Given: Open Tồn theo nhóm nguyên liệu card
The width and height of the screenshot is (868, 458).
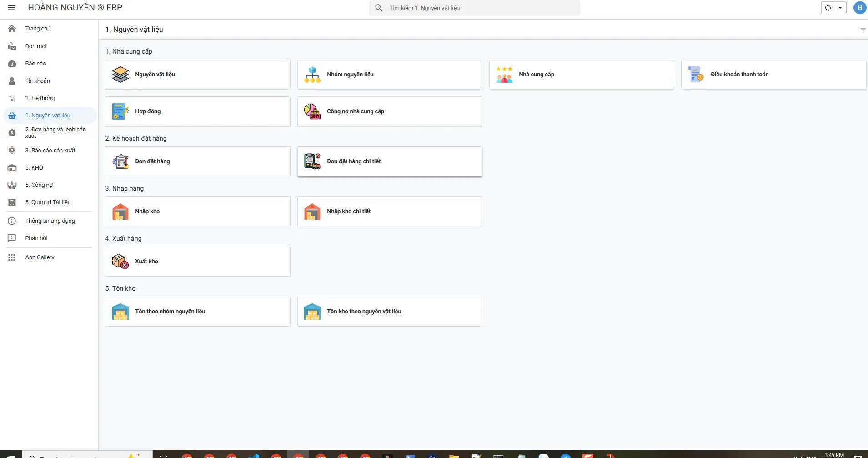Looking at the screenshot, I should tap(198, 312).
